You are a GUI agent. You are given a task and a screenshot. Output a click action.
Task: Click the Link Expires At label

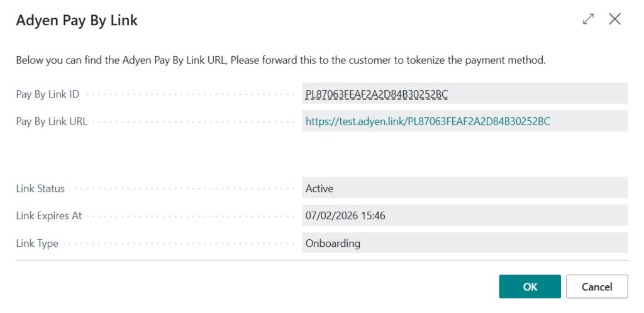pos(49,215)
